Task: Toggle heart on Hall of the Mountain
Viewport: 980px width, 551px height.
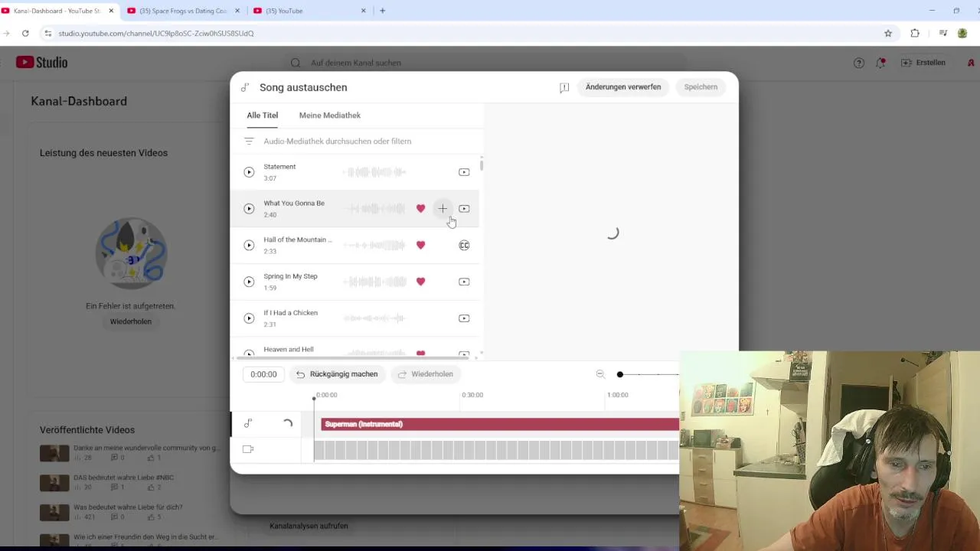Action: click(x=420, y=245)
